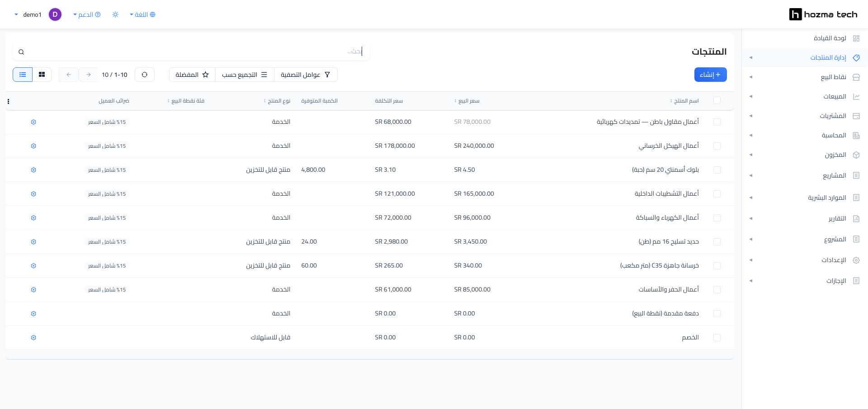Open product أعمال الهيكل الخرساني
The height and width of the screenshot is (409, 868).
tap(669, 146)
